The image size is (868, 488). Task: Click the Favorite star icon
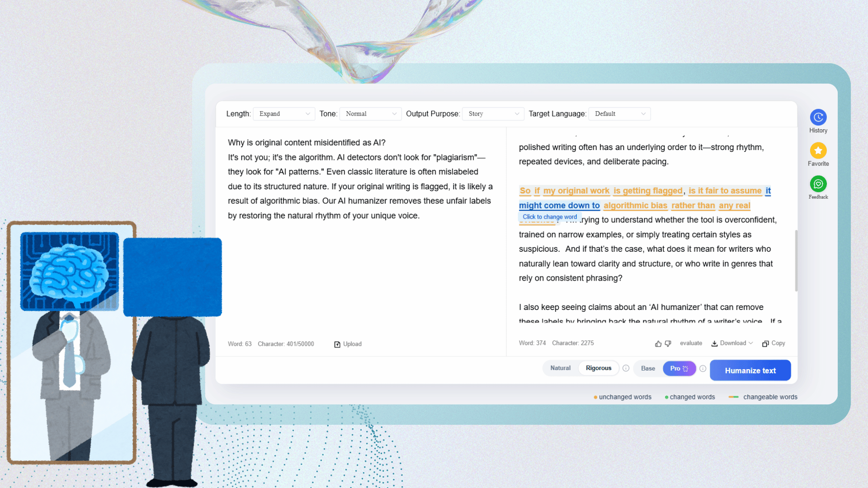click(x=818, y=151)
